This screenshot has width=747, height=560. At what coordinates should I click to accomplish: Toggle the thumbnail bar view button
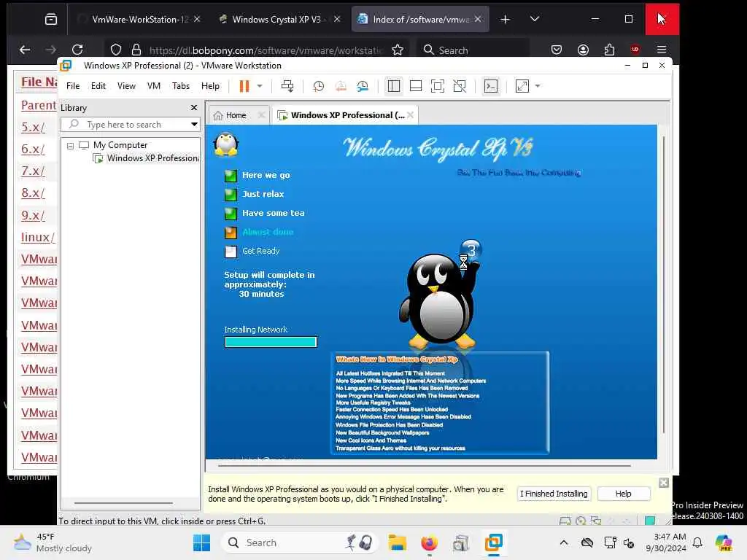click(415, 86)
